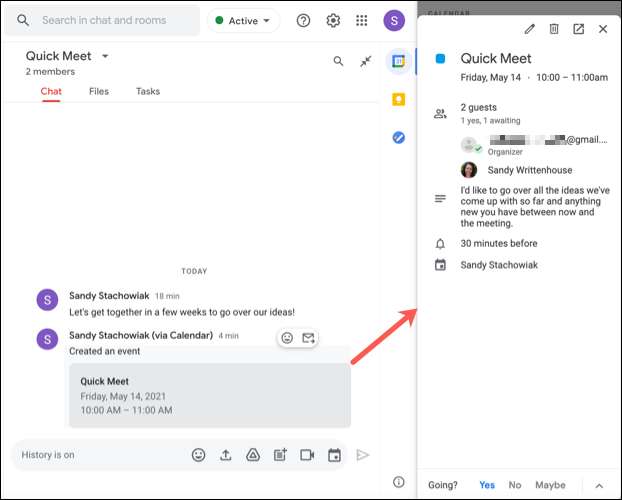Image resolution: width=622 pixels, height=500 pixels.
Task: Switch to the Tasks tab
Action: (x=147, y=92)
